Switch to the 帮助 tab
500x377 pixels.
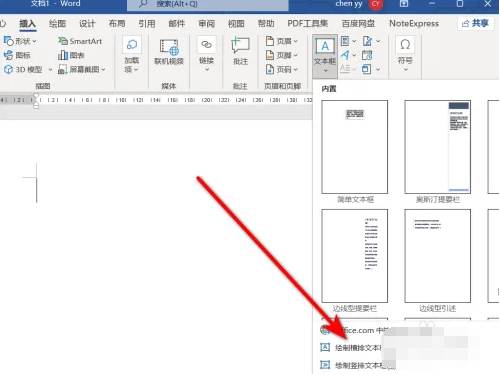point(266,24)
